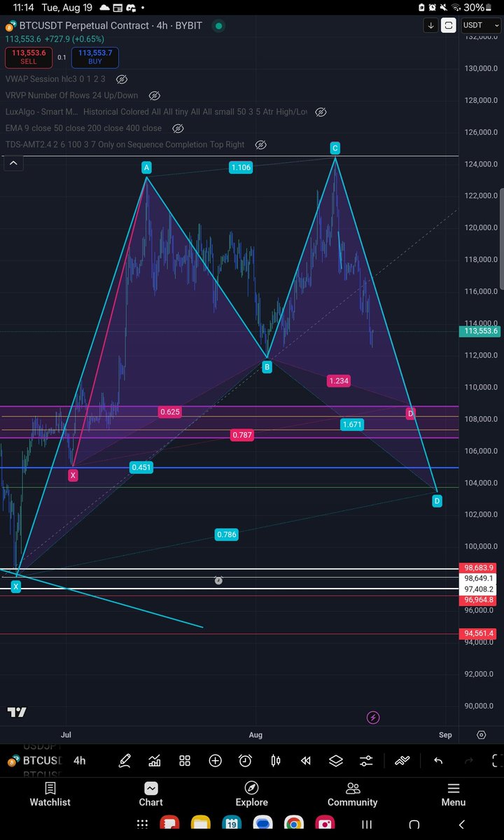Tap the zigzag line icon in bottom toolbar
Viewport: 504px width, 840px height.
pos(402,760)
